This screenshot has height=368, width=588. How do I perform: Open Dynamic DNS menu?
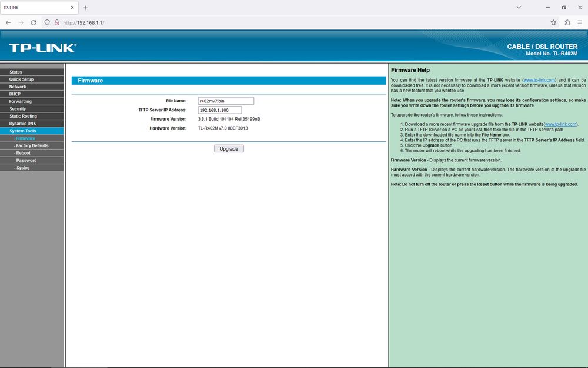tap(32, 123)
